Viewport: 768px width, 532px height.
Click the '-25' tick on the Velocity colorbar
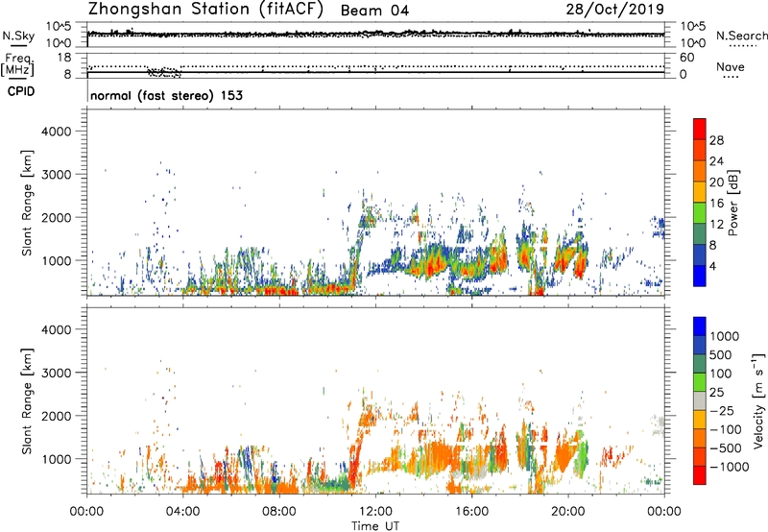(x=722, y=410)
